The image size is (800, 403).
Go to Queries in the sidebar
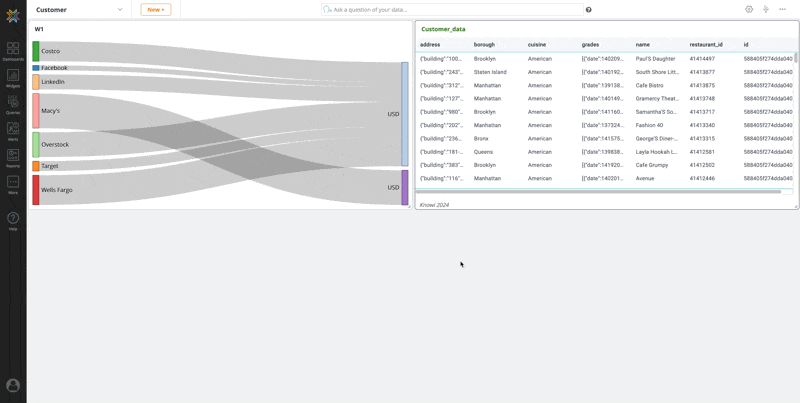[13, 105]
